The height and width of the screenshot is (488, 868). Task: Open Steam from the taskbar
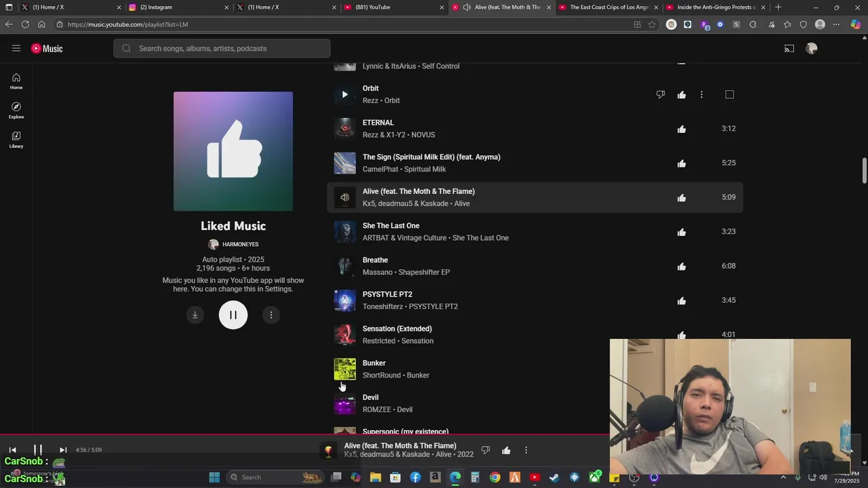click(554, 477)
